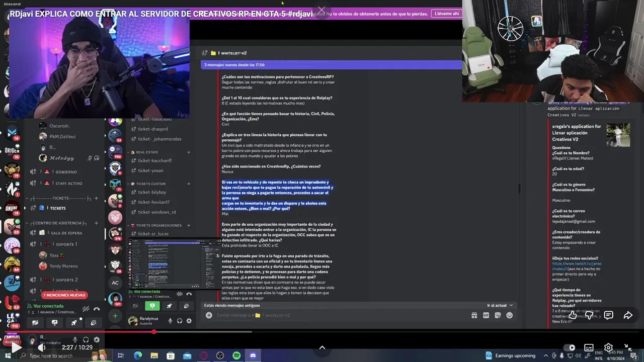Share screen from left voice panel
644x362 pixels.
coord(54,322)
